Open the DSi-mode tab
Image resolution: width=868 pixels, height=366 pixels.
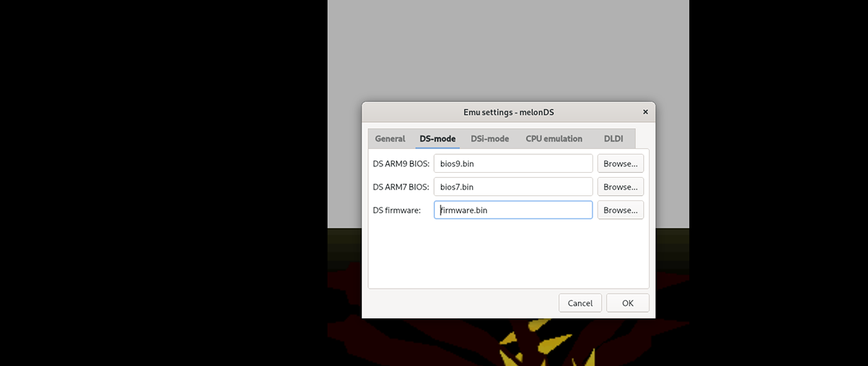(490, 139)
